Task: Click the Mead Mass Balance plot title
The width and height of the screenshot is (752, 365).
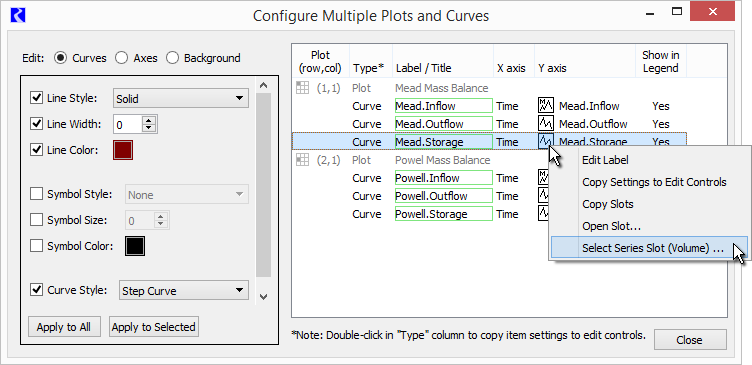Action: pos(441,88)
